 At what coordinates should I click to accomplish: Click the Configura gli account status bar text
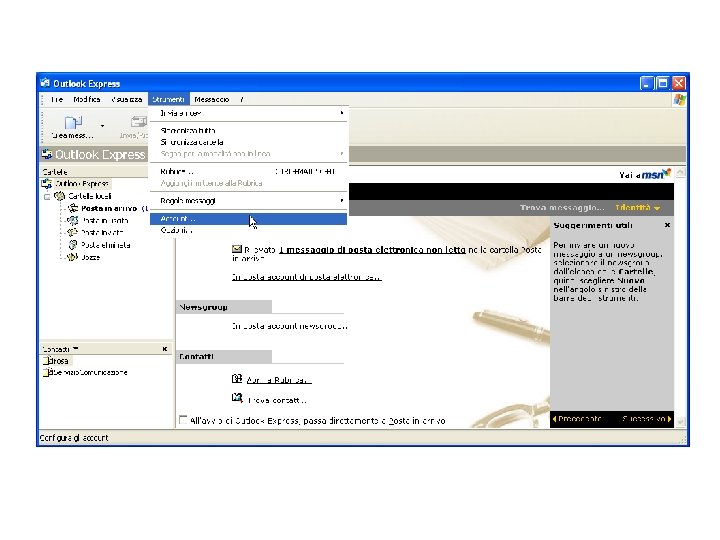tap(74, 438)
